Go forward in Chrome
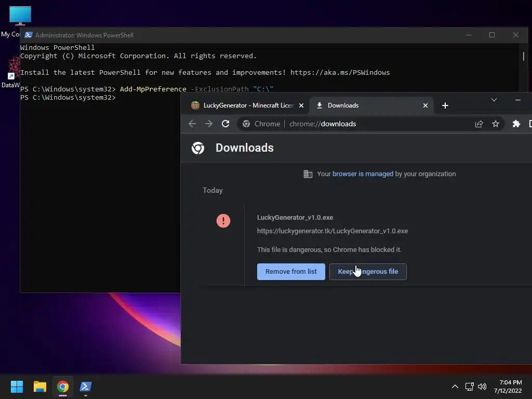The image size is (532, 399). pos(209,124)
